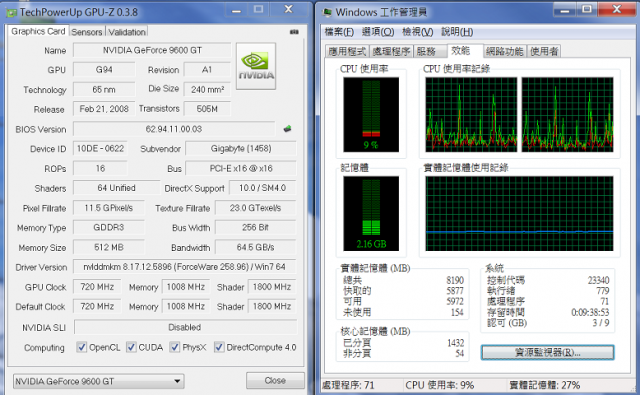This screenshot has height=395, width=640.
Task: Click the Revision field showing A1
Action: click(x=207, y=70)
